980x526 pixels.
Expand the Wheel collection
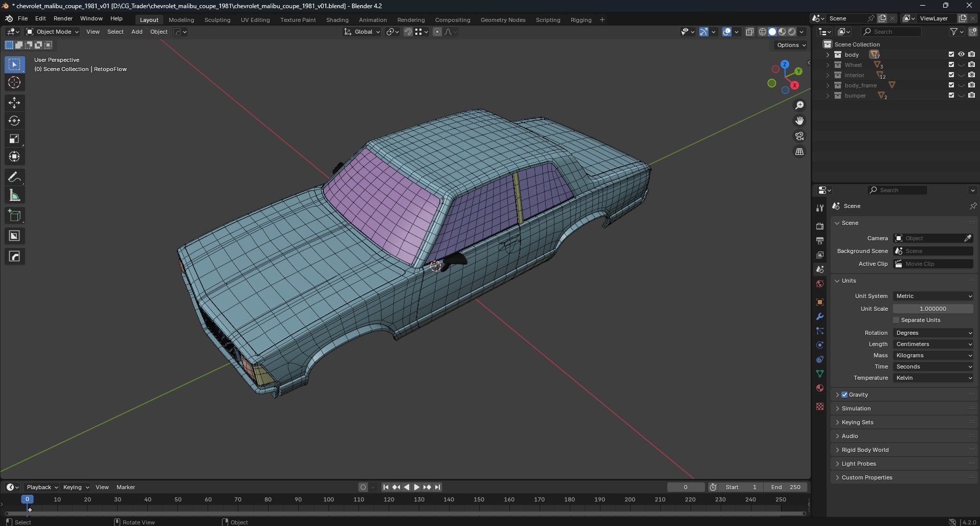(828, 65)
